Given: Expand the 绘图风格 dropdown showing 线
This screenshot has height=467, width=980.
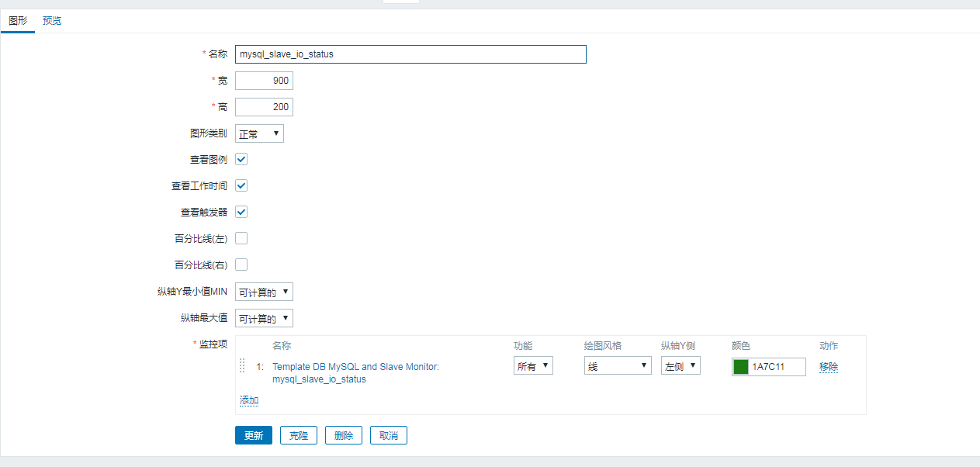Looking at the screenshot, I should [x=618, y=366].
